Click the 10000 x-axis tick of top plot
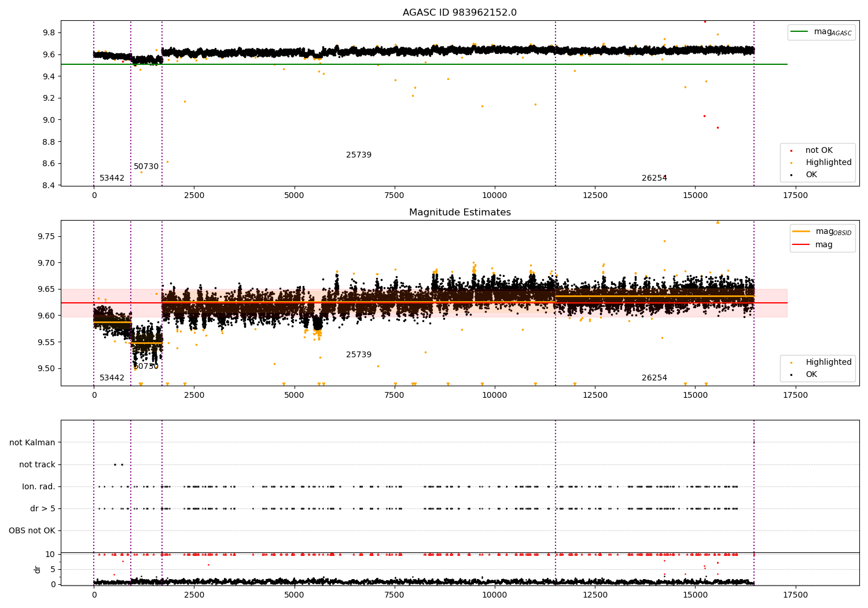This screenshot has height=608, width=868. 495,196
